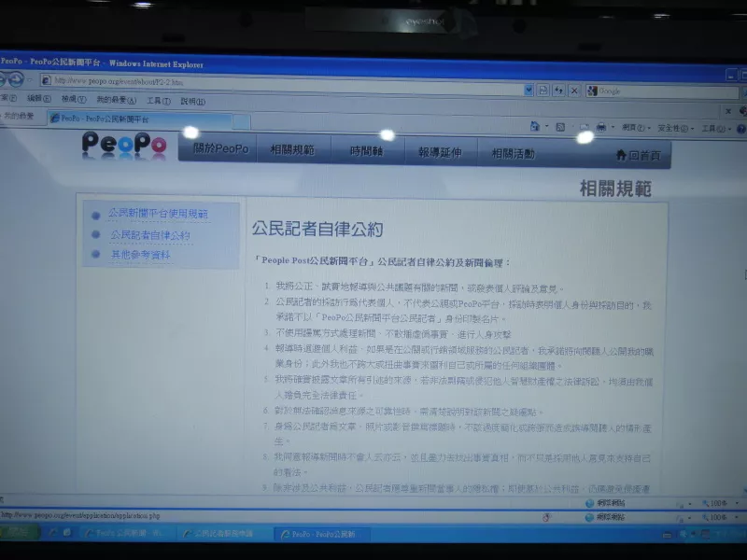Image resolution: width=747 pixels, height=560 pixels.
Task: Click the Google search provider icon
Action: pyautogui.click(x=592, y=91)
